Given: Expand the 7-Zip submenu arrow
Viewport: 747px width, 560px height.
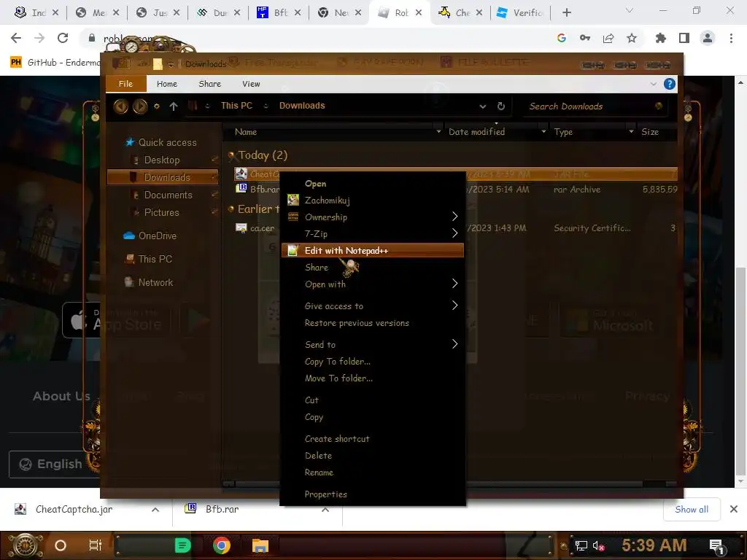Looking at the screenshot, I should click(454, 233).
